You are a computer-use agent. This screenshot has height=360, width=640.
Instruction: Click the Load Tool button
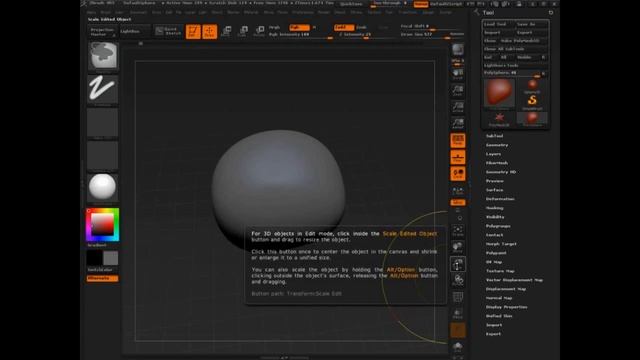coord(498,24)
